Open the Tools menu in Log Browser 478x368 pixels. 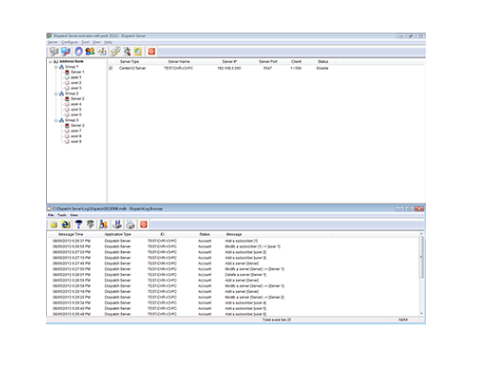coord(62,215)
